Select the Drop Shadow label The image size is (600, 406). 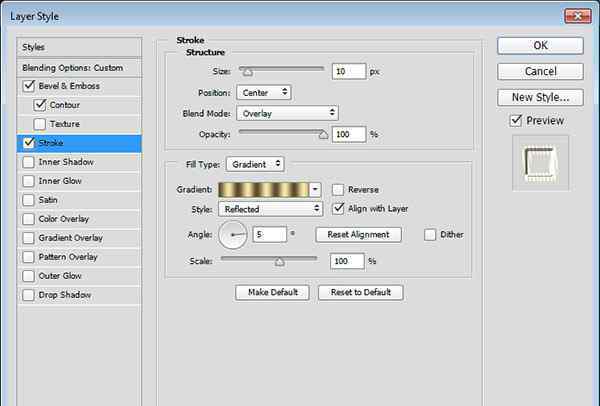[65, 295]
